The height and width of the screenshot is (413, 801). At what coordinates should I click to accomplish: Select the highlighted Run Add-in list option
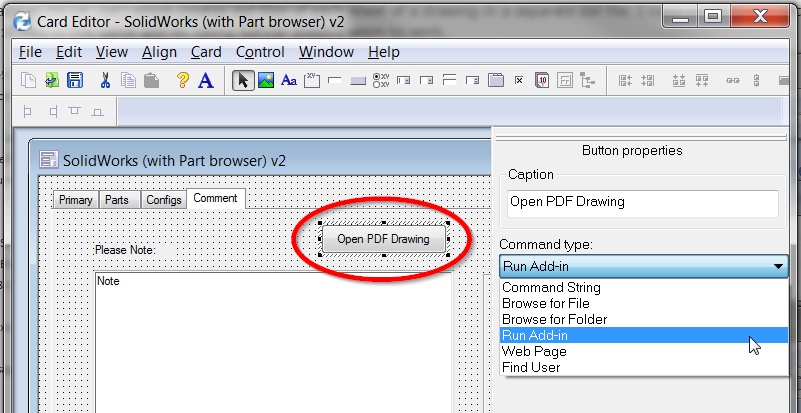pos(644,335)
